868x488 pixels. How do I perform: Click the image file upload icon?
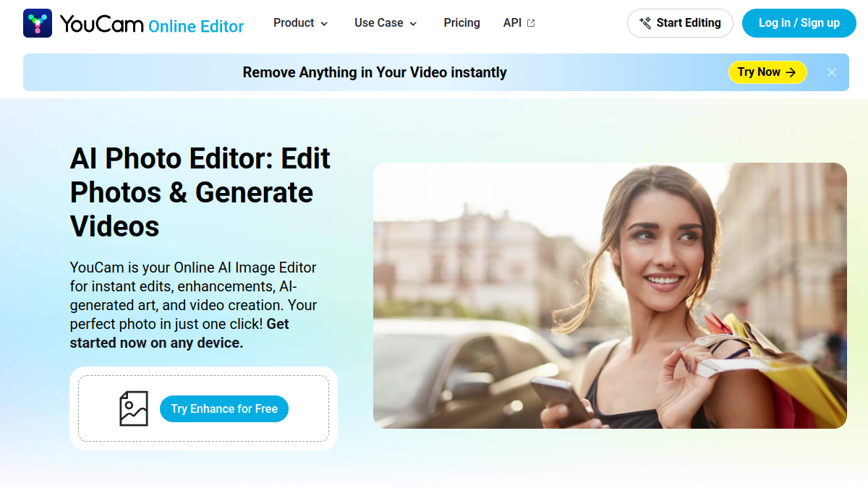click(x=134, y=408)
